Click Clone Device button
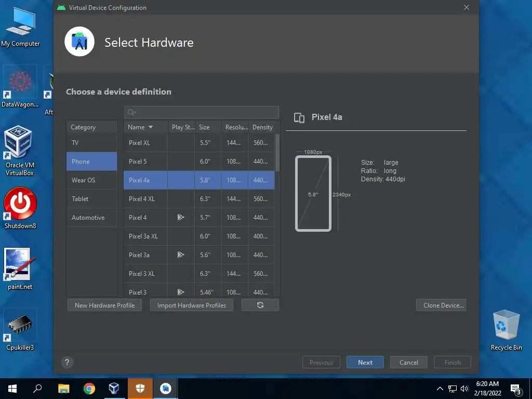Screen dimensions: 532x399 click(x=441, y=305)
